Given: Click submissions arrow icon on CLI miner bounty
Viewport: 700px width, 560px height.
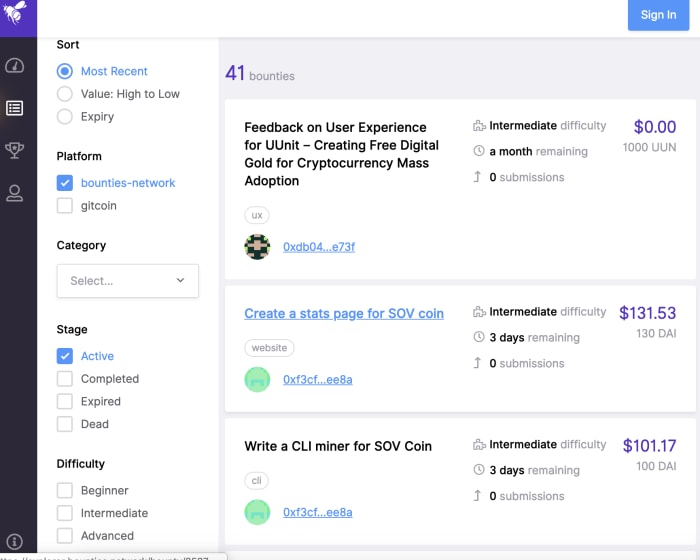Looking at the screenshot, I should pyautogui.click(x=477, y=495).
